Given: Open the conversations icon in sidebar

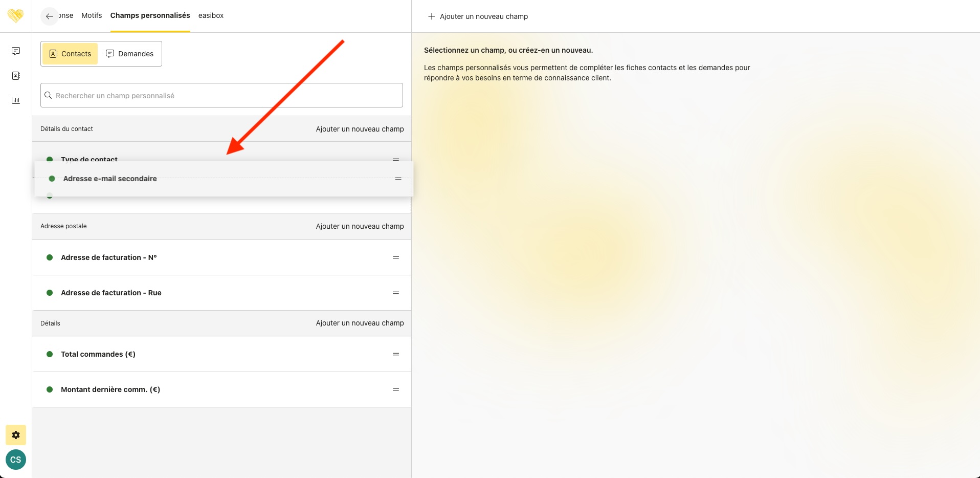Looking at the screenshot, I should (16, 51).
